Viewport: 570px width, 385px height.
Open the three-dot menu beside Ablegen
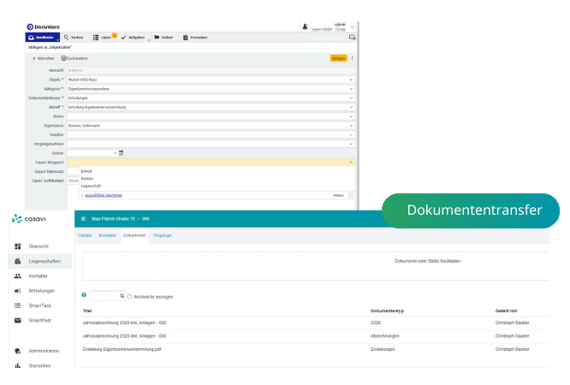[x=352, y=58]
